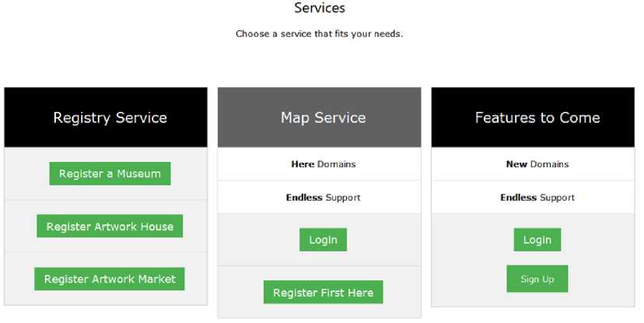This screenshot has width=644, height=323.
Task: Click the bold word 'Here' in Map Service
Action: click(302, 164)
